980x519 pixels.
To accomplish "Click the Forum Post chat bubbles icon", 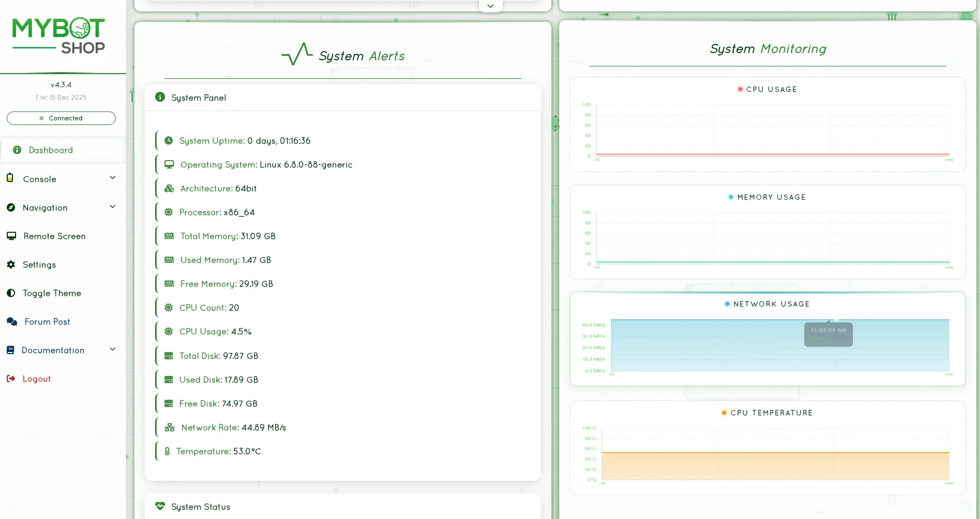I will tap(12, 321).
